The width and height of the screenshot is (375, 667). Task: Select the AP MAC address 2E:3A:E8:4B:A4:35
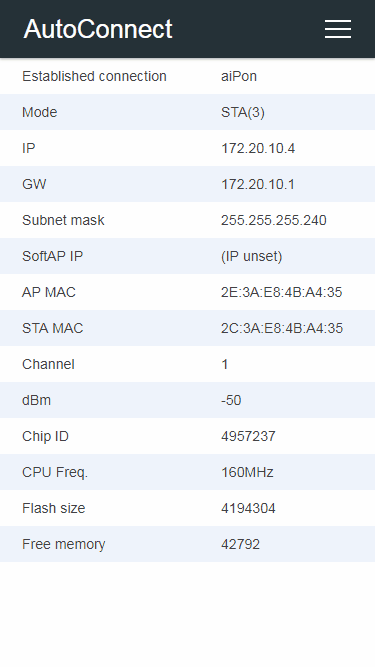click(281, 292)
